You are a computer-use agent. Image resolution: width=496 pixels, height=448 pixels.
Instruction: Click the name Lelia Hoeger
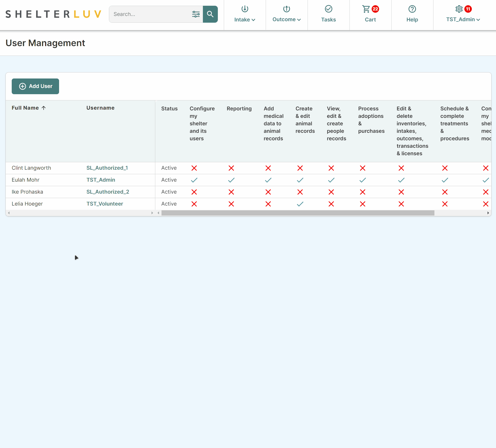[x=27, y=204]
